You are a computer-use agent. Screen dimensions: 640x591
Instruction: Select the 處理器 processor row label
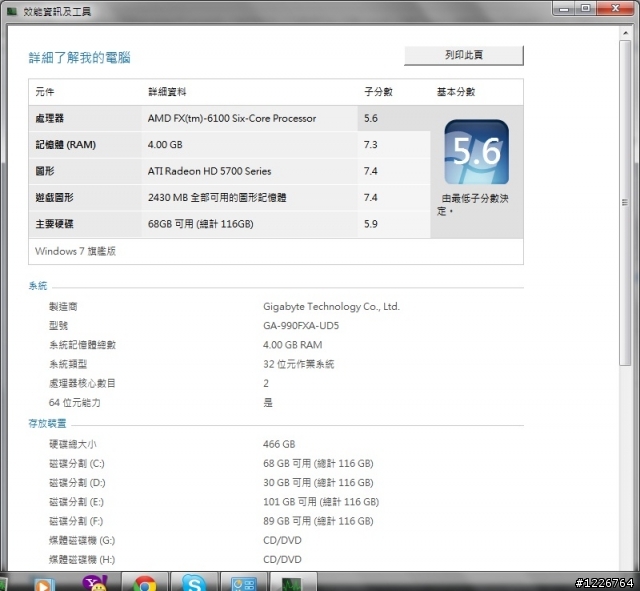point(50,118)
